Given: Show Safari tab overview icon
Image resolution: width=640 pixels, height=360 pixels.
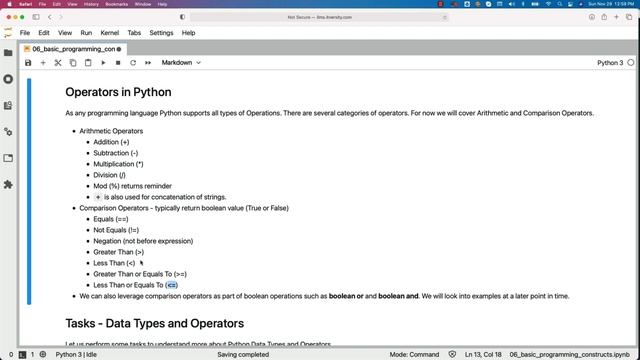Looking at the screenshot, I should coord(629,17).
